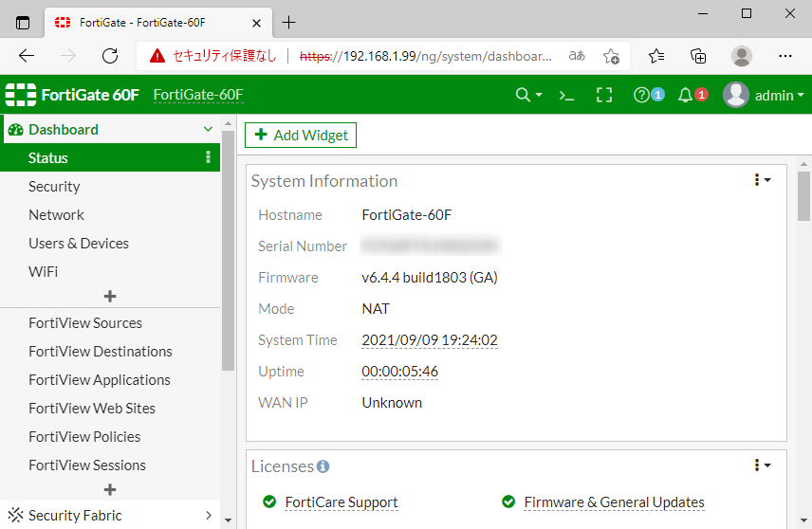The image size is (812, 529).
Task: Open the browser favorites list
Action: (656, 55)
